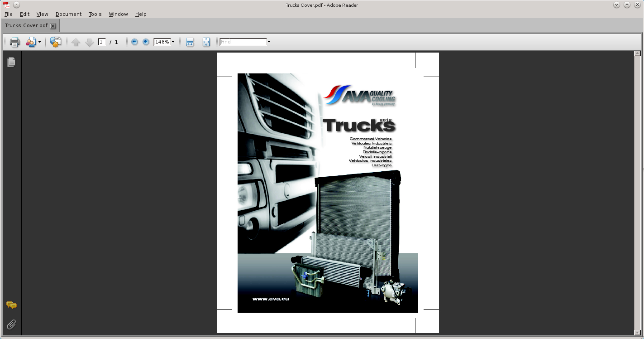644x339 pixels.
Task: Open the Tools menu
Action: pos(95,14)
